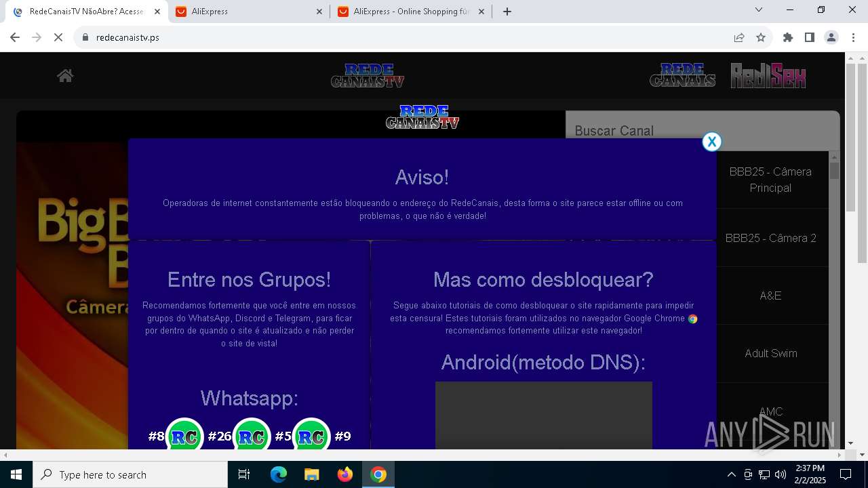This screenshot has width=868, height=488.
Task: Click the Mas como desbloquear? heading
Action: pos(543,279)
